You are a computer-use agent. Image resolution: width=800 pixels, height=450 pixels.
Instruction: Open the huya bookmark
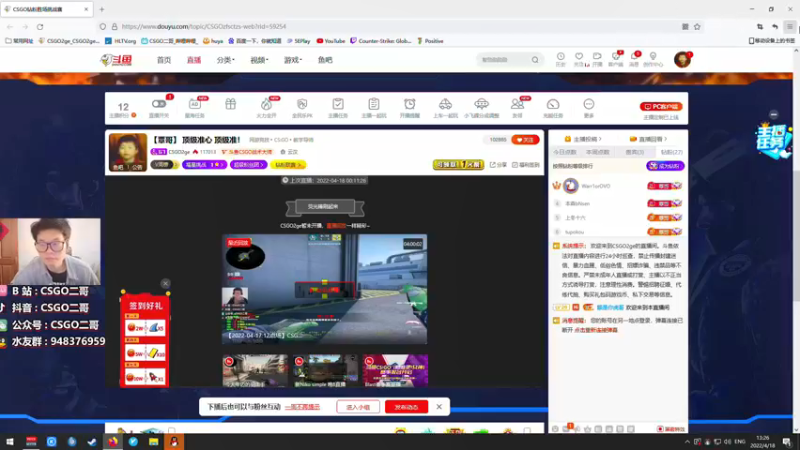pyautogui.click(x=213, y=41)
